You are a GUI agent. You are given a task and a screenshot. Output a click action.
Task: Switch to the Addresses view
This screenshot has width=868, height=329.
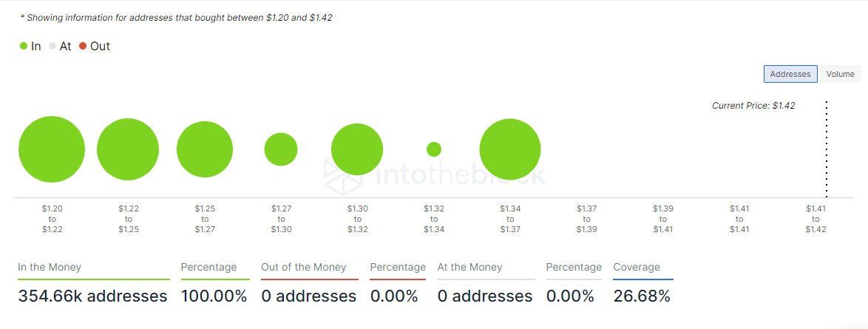790,74
